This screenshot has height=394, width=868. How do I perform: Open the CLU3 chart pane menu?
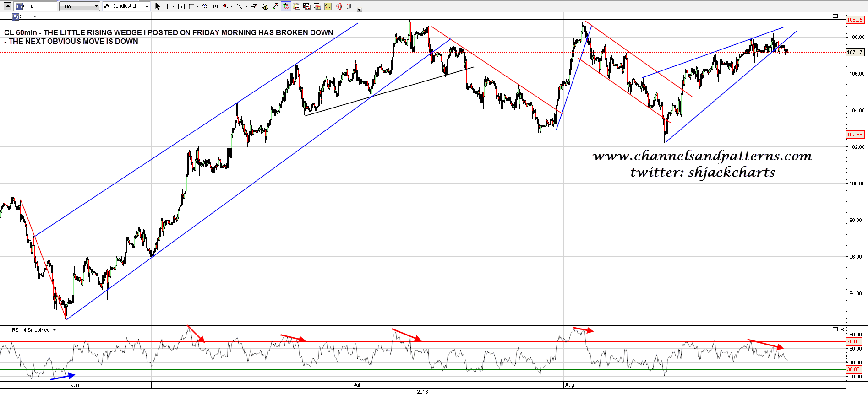click(x=35, y=16)
